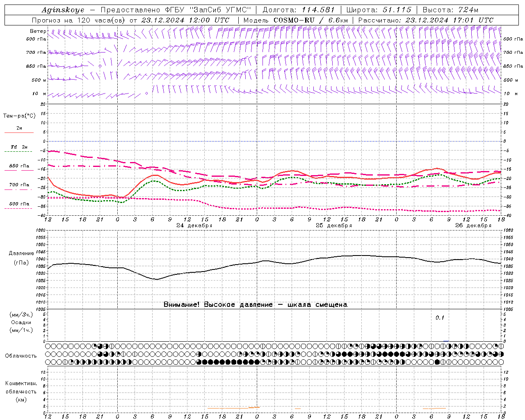Click the "Конвективн." convective cloud label
Image resolution: width=525 pixels, height=420 pixels.
click(21, 383)
